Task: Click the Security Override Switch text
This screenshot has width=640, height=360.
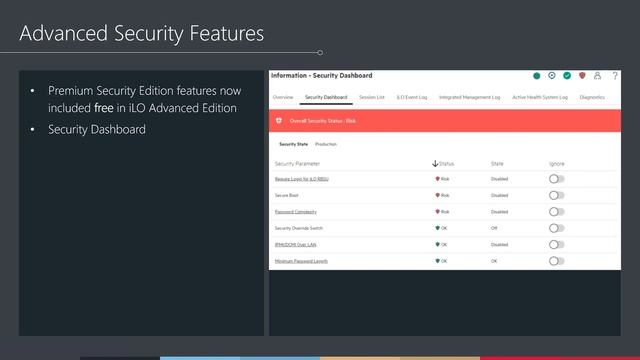Action: (x=299, y=228)
